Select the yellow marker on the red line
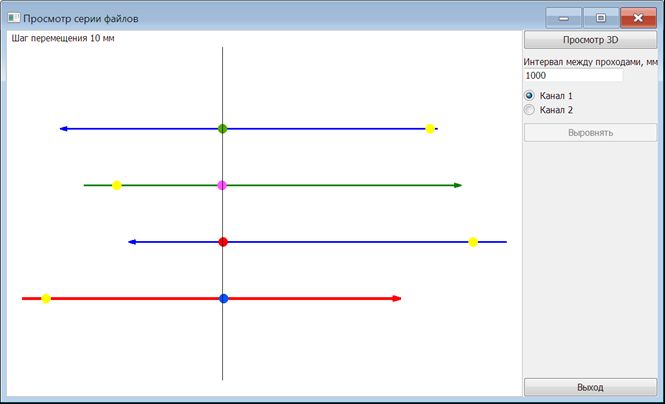This screenshot has height=404, width=665. (x=46, y=298)
